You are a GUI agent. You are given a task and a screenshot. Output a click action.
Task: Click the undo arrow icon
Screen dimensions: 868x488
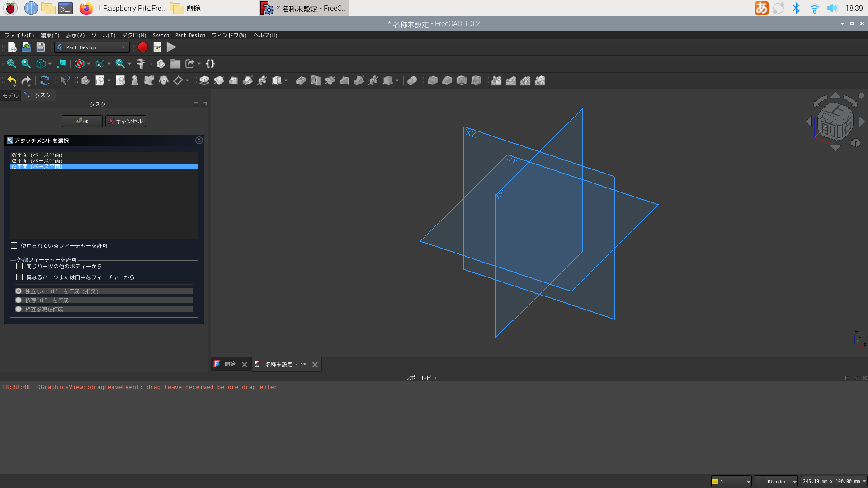coord(12,80)
